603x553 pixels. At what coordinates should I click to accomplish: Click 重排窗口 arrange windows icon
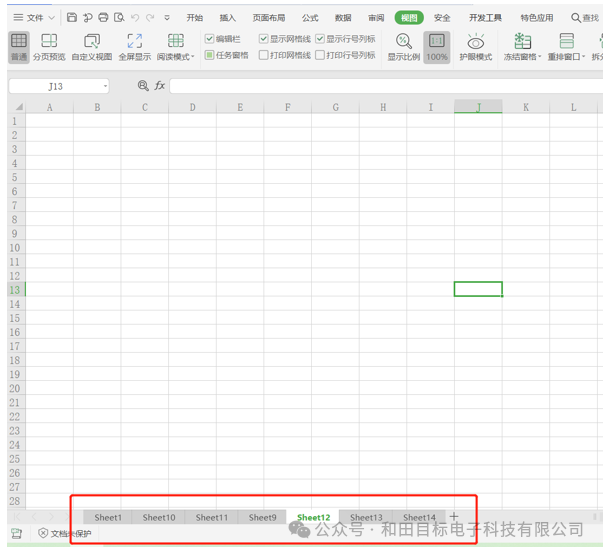coord(566,41)
